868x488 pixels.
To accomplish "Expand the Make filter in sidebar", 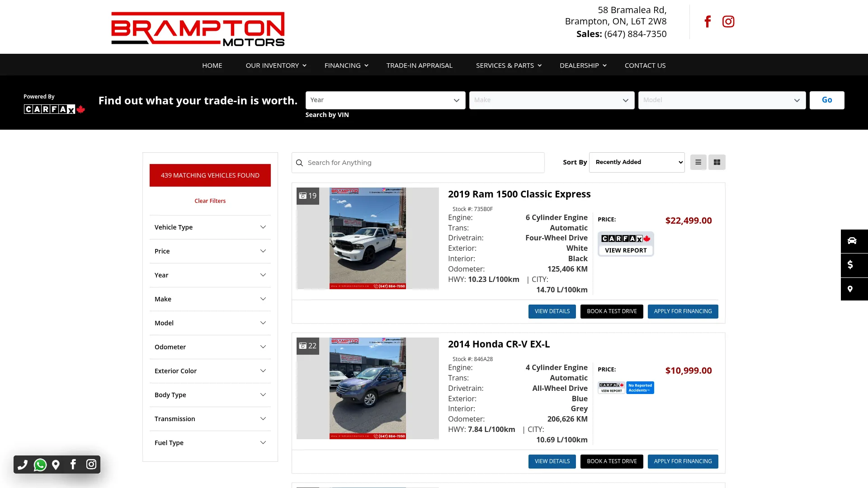I will click(210, 299).
